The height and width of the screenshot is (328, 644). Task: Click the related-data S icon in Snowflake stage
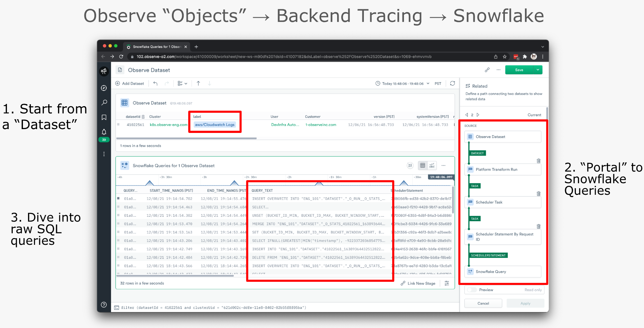[410, 165]
